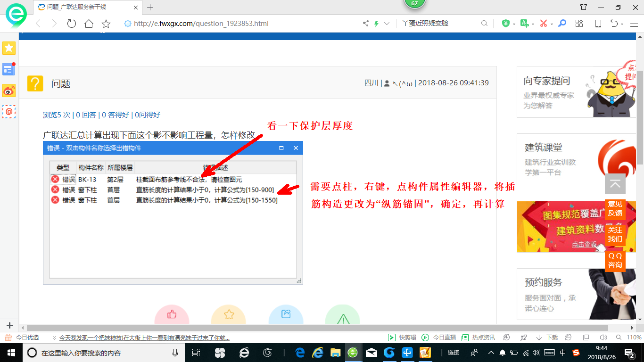
Task: Open the 预约服务 panel
Action: pos(577,294)
